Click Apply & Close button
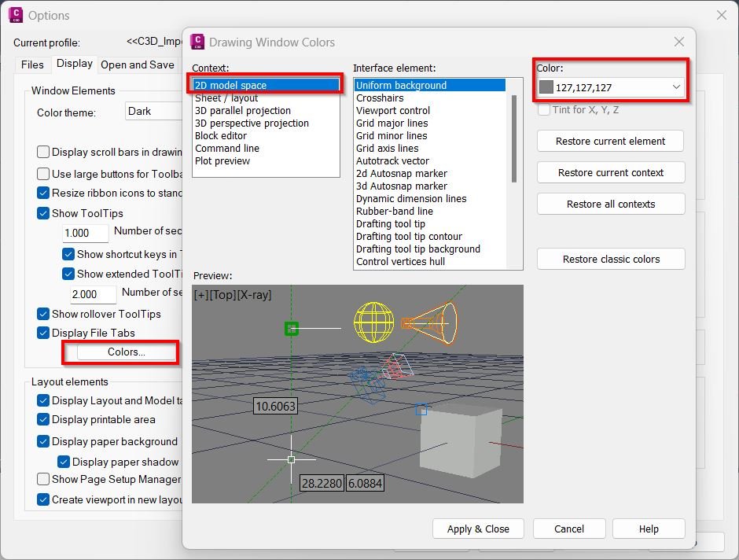Image resolution: width=739 pixels, height=560 pixels. pos(478,529)
